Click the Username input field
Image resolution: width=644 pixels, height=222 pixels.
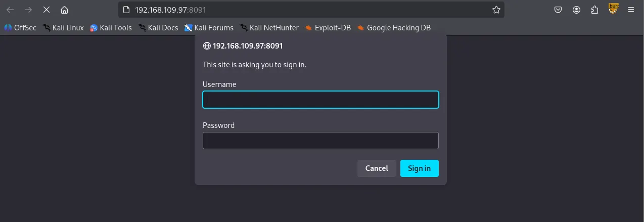[x=320, y=100]
